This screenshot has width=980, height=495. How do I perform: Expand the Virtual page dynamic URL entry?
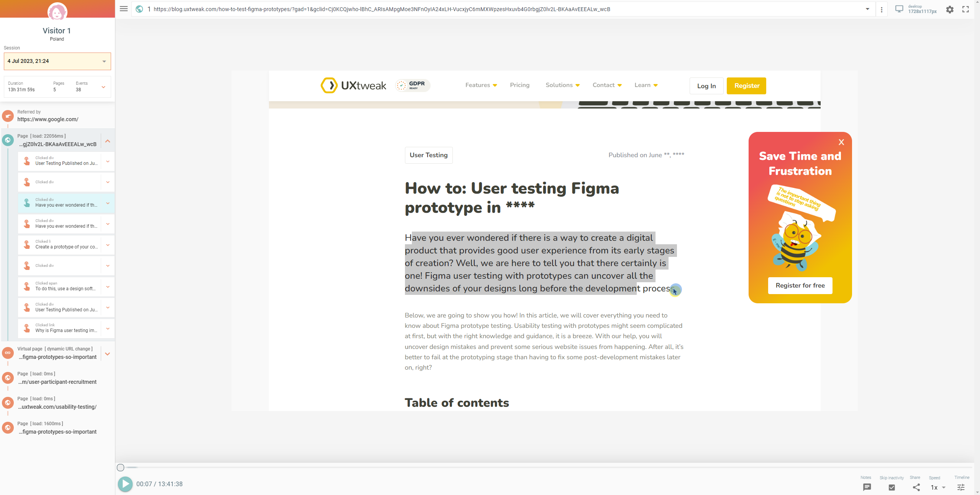108,354
